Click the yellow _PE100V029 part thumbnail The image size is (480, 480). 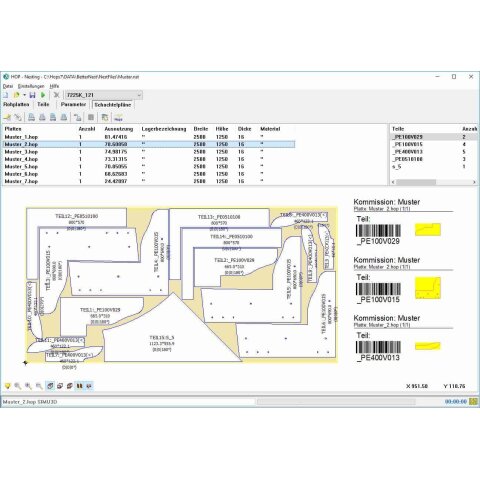coord(428,230)
